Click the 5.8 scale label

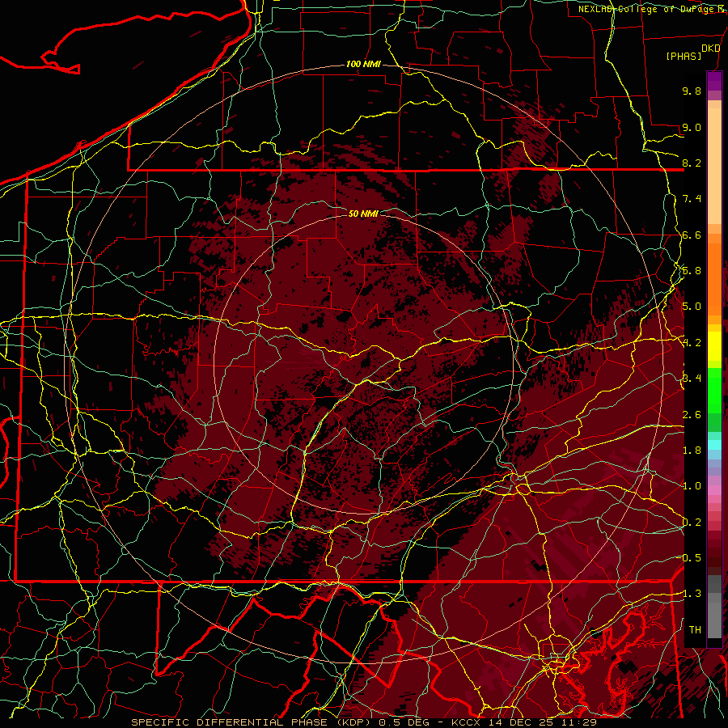click(692, 271)
